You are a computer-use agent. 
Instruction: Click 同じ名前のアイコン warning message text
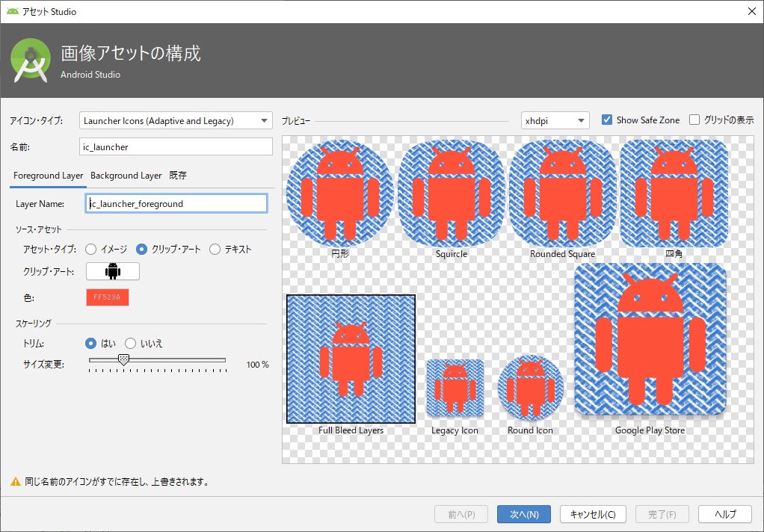click(117, 482)
